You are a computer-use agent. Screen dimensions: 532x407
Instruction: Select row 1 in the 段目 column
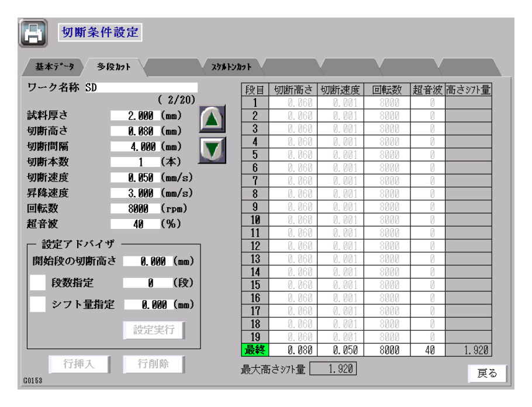(255, 103)
